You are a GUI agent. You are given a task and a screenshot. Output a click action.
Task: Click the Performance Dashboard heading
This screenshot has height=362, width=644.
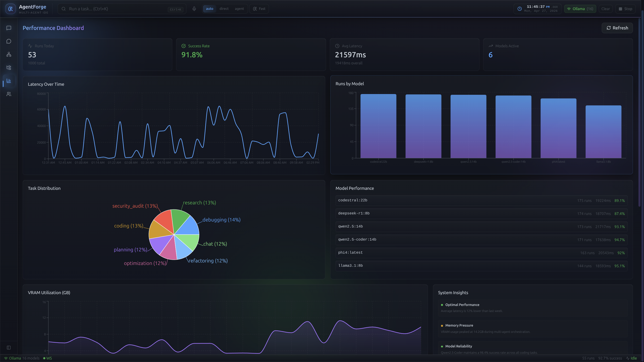point(53,28)
